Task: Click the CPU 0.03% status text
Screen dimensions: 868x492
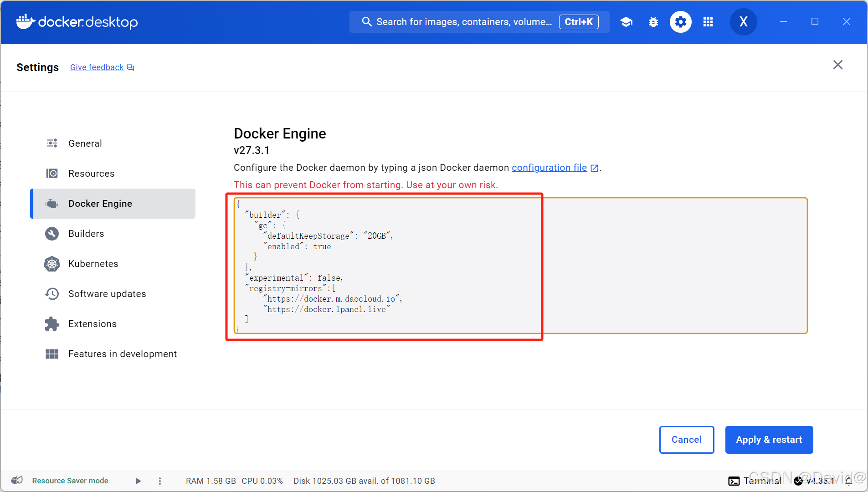Action: (x=262, y=481)
